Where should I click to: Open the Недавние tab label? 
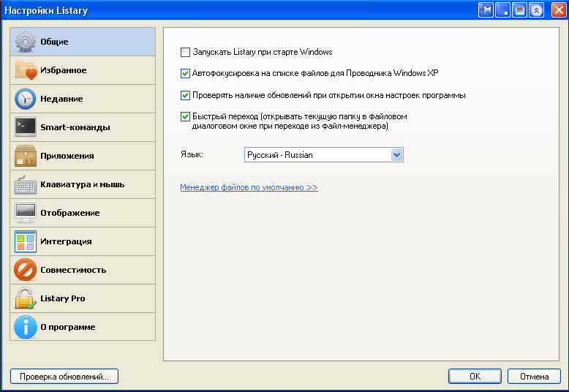[x=61, y=99]
